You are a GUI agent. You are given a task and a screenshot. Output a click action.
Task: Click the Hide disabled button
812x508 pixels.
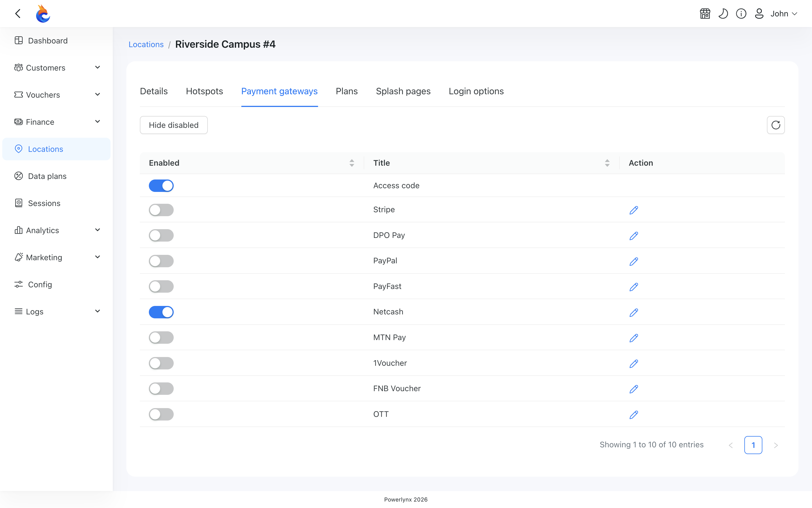click(x=173, y=125)
